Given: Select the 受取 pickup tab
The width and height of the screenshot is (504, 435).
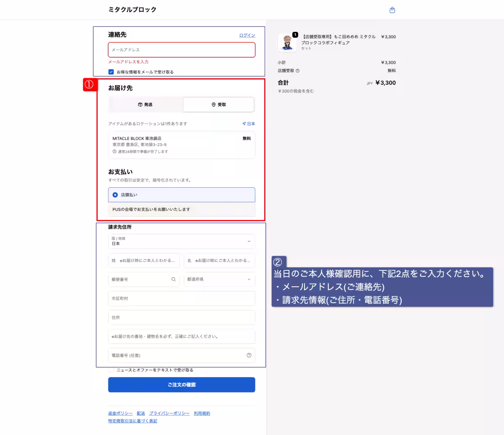Looking at the screenshot, I should coord(218,105).
